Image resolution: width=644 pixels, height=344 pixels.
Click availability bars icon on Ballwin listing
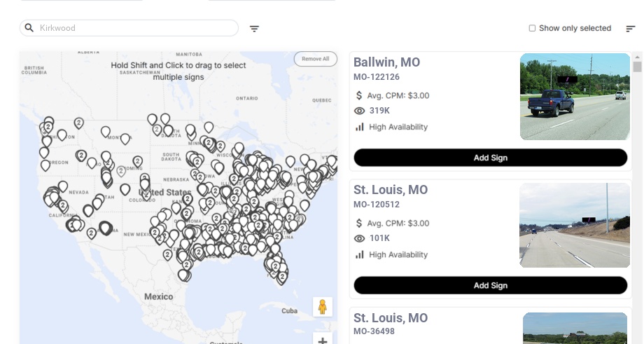(360, 127)
